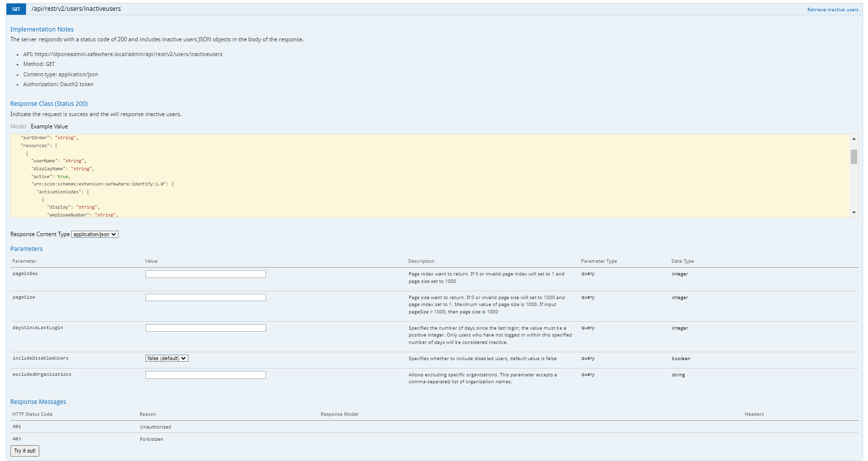
Task: Click the Implementation Notes heading
Action: (42, 30)
